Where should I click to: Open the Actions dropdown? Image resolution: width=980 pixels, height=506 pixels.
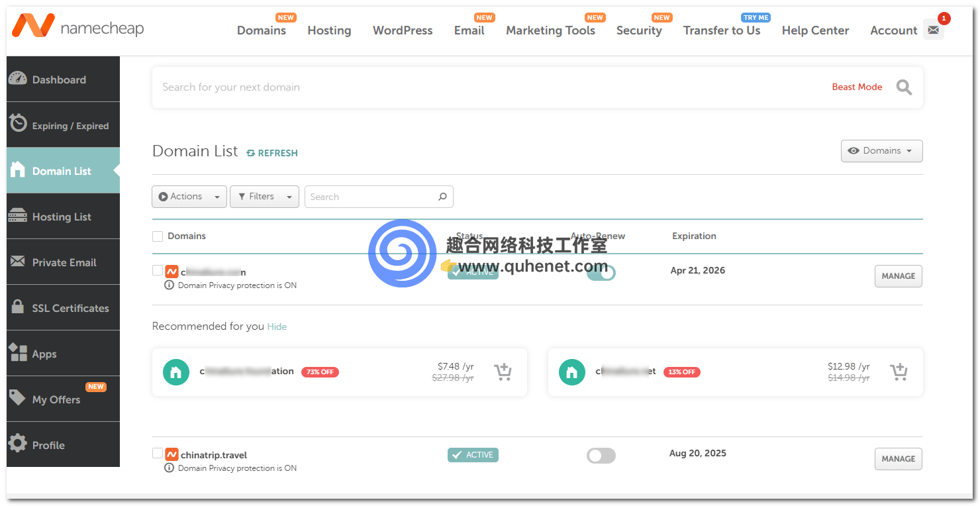click(x=189, y=197)
